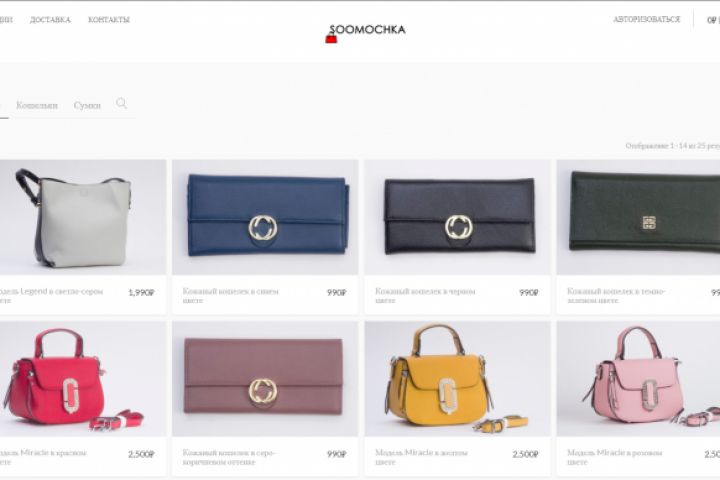Click title Кожаный кошелек в серо-коричневом оттенке
720x480 pixels.
(x=229, y=457)
